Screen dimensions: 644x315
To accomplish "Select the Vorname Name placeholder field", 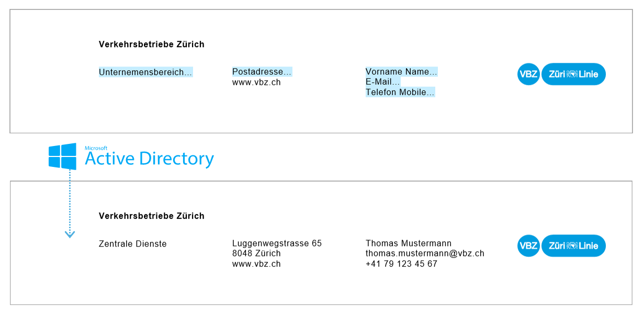I will point(401,72).
